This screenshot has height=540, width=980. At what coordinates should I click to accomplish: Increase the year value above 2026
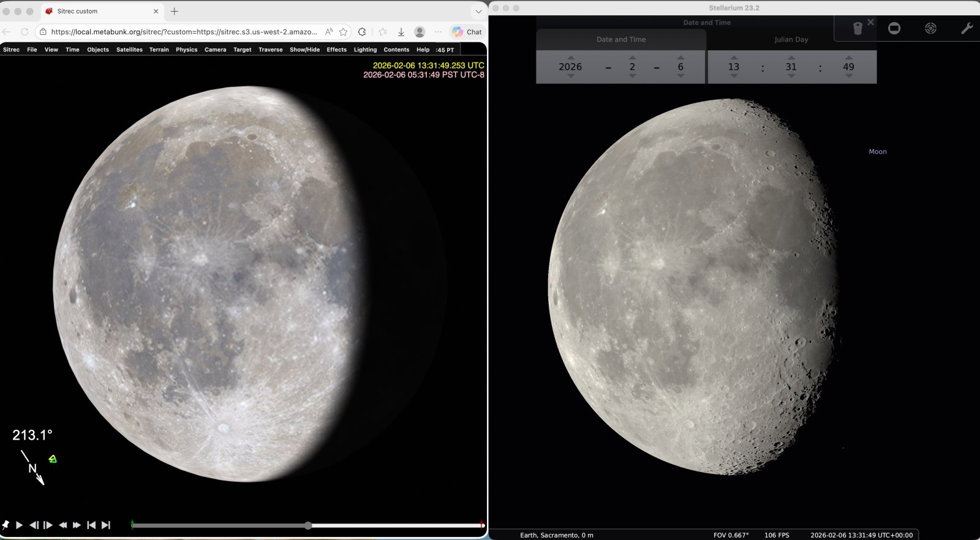pyautogui.click(x=571, y=58)
